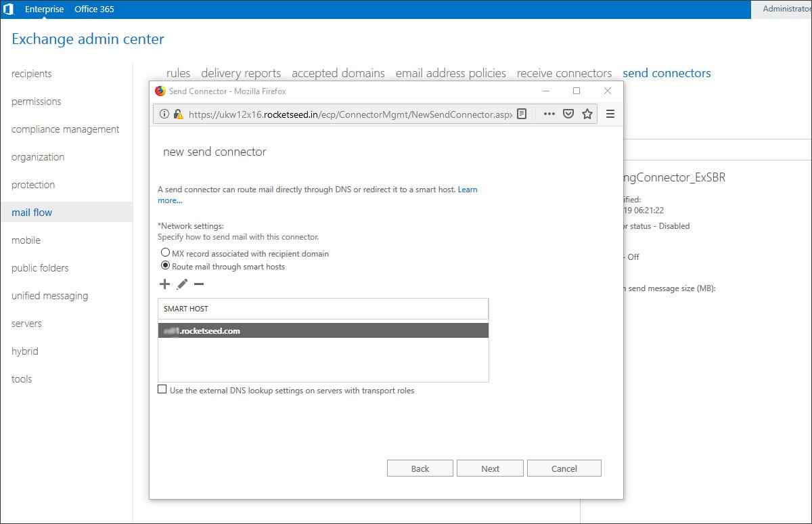The height and width of the screenshot is (524, 812).
Task: Open unified messaging section
Action: tap(50, 296)
